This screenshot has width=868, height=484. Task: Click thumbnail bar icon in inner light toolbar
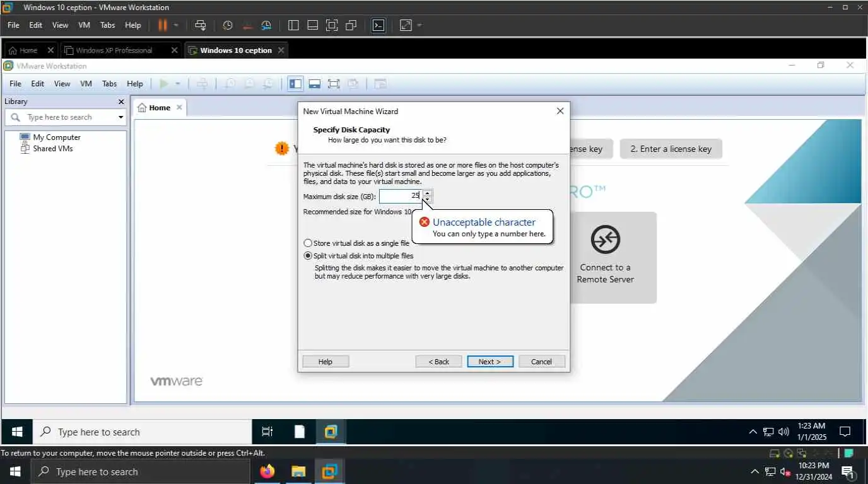315,84
